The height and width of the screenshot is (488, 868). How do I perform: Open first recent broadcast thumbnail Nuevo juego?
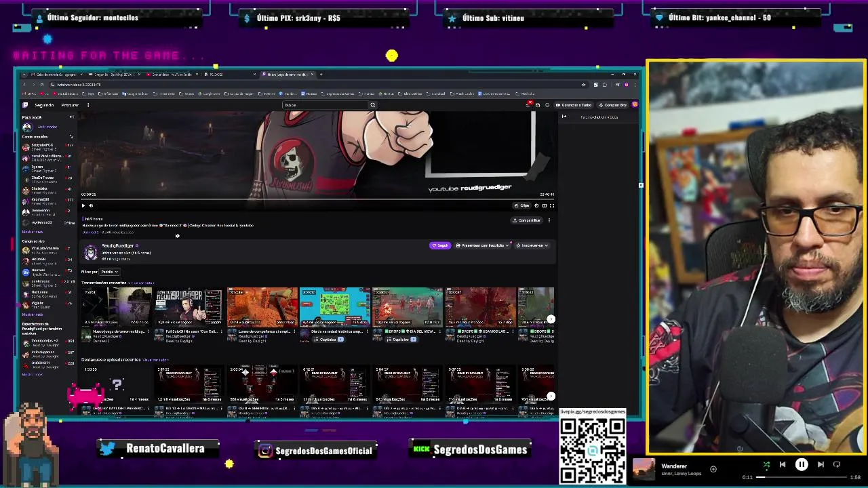pos(117,307)
